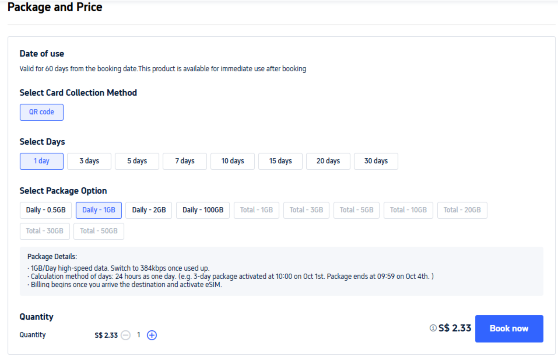Click the disabled Total - 3GB option
Screen dimensions: 558x360
(x=306, y=210)
